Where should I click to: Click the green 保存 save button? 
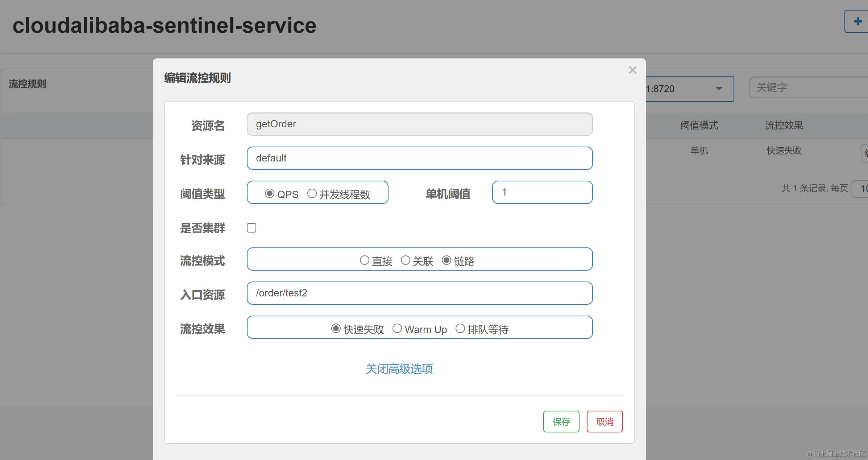point(561,422)
